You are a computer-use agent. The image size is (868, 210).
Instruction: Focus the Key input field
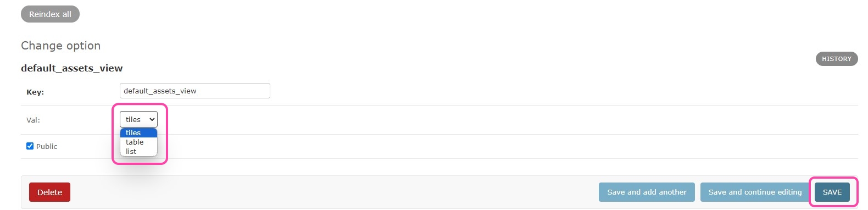(195, 91)
